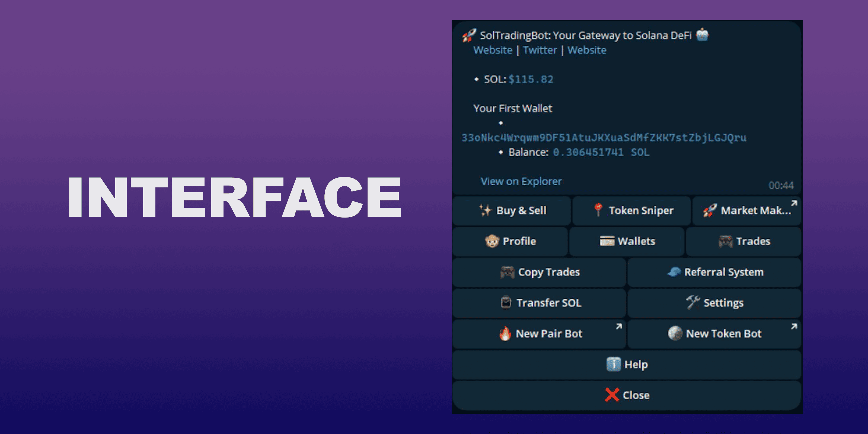
Task: Click the card icon on Wallets
Action: coord(607,241)
